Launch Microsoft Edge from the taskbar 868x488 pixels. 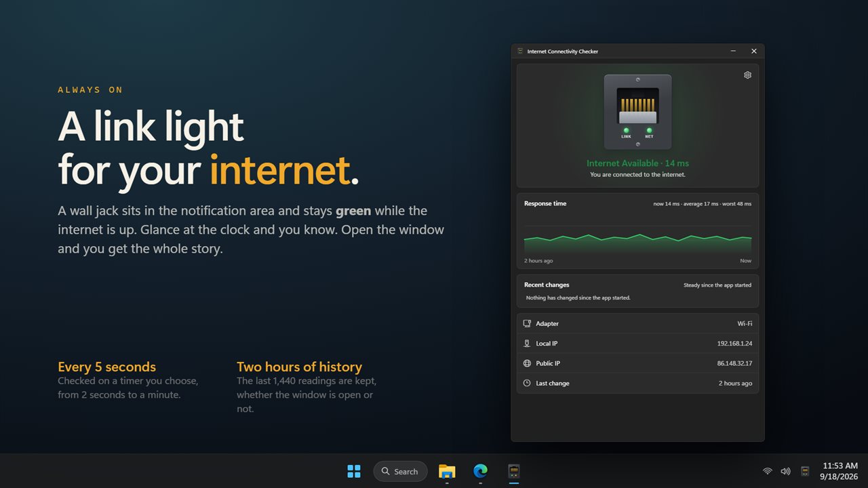point(480,471)
